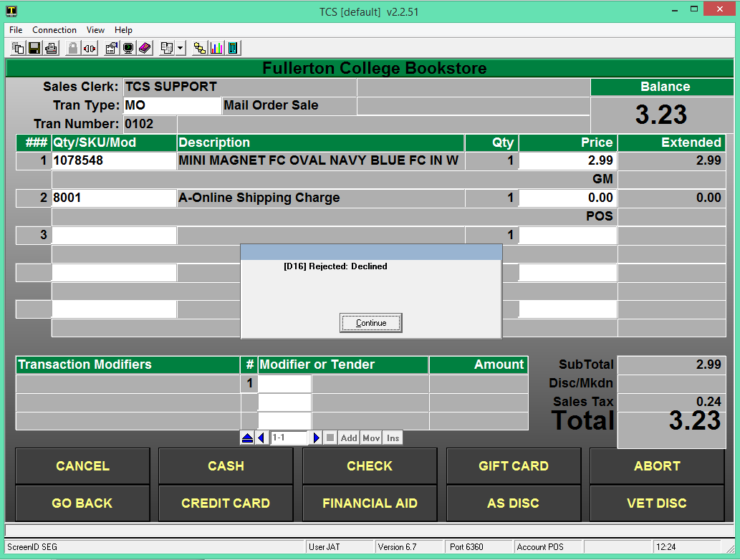Viewport: 740px width, 560px height.
Task: Apply the AS DISC button
Action: pos(514,503)
